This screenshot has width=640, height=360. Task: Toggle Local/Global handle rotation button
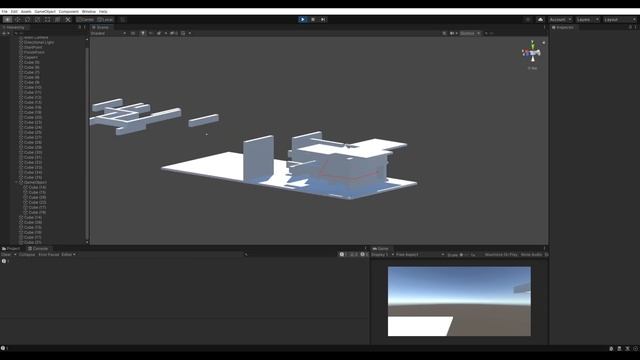(105, 20)
